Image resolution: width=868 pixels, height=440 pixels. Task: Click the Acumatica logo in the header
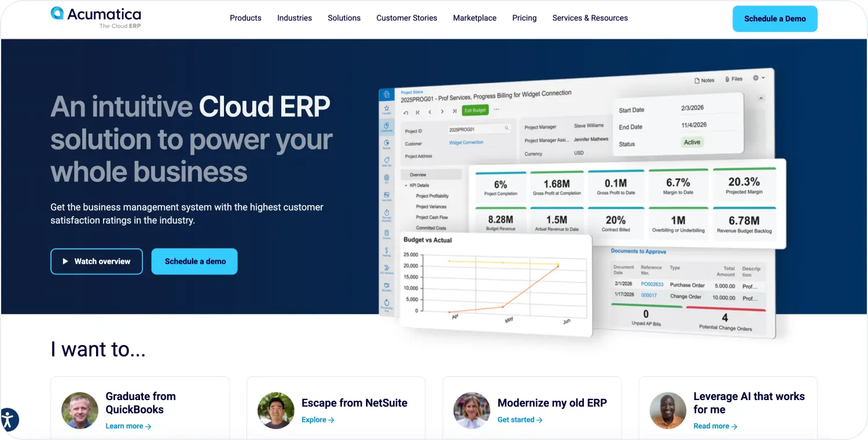[x=95, y=17]
